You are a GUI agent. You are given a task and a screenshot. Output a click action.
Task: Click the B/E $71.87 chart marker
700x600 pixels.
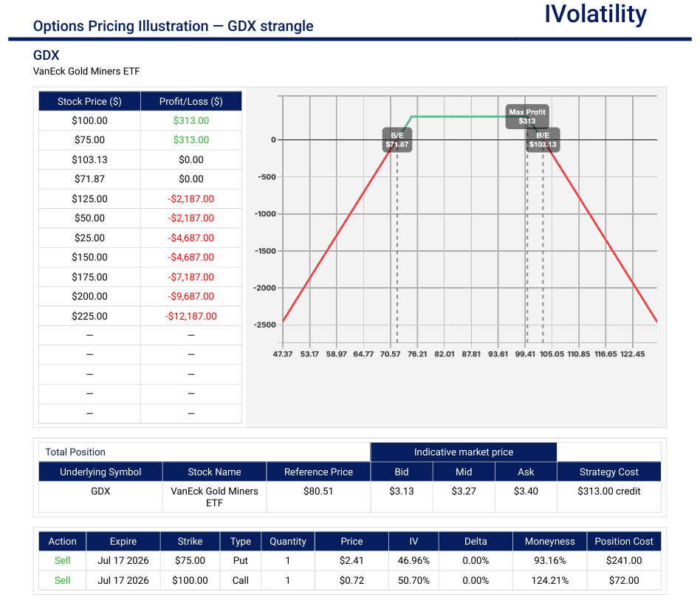[397, 139]
